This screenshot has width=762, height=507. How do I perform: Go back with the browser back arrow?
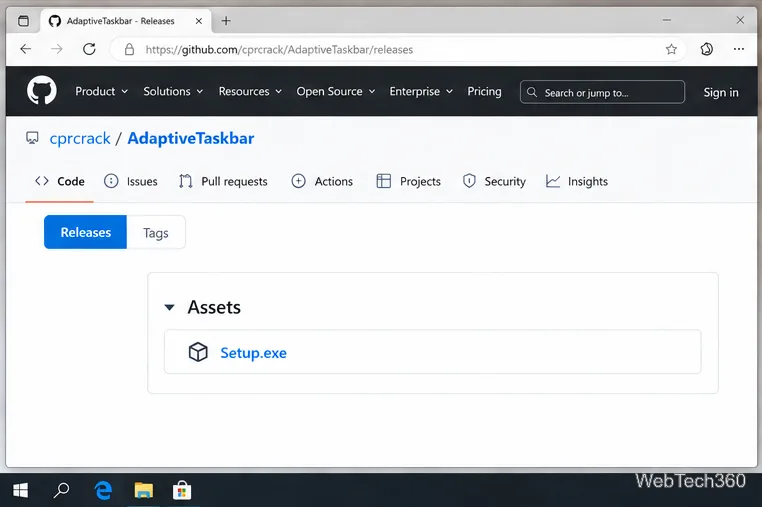26,49
